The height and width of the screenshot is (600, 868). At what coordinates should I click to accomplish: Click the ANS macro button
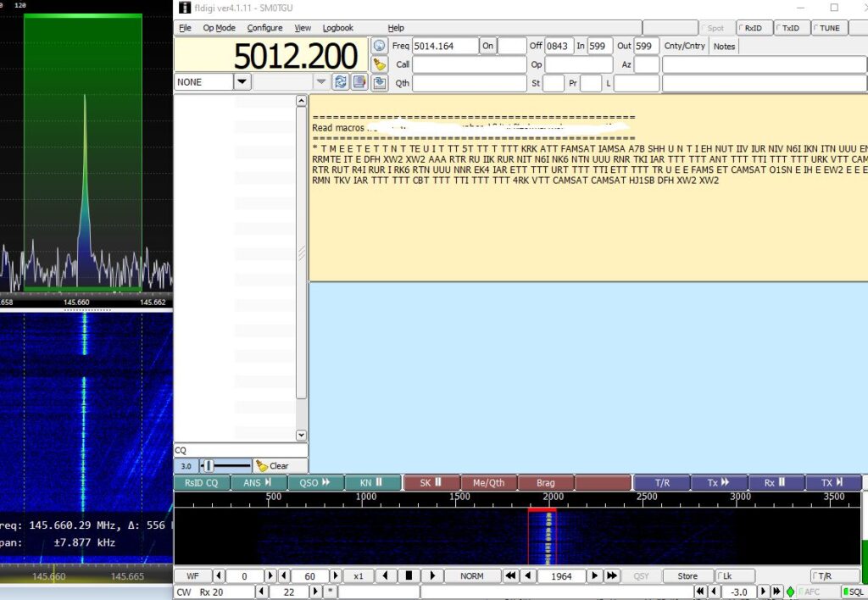259,483
